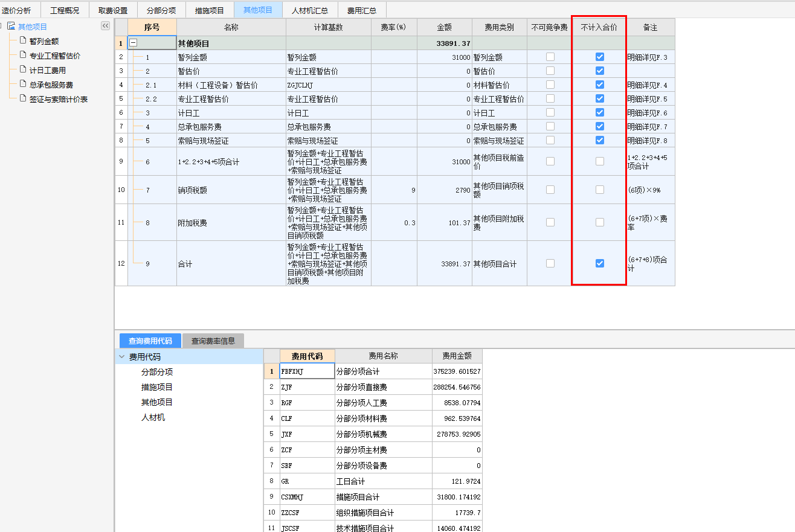Viewport: 795px width, 532px height.
Task: Open the 人材机汇总 tab
Action: [310, 10]
